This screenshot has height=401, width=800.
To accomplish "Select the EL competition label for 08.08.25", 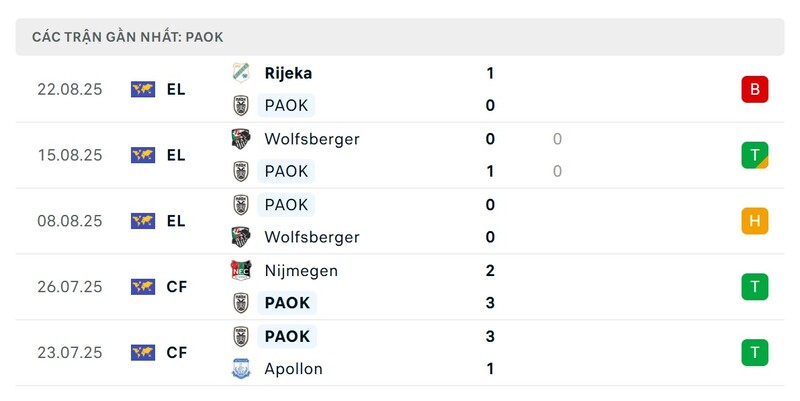I will click(x=176, y=221).
